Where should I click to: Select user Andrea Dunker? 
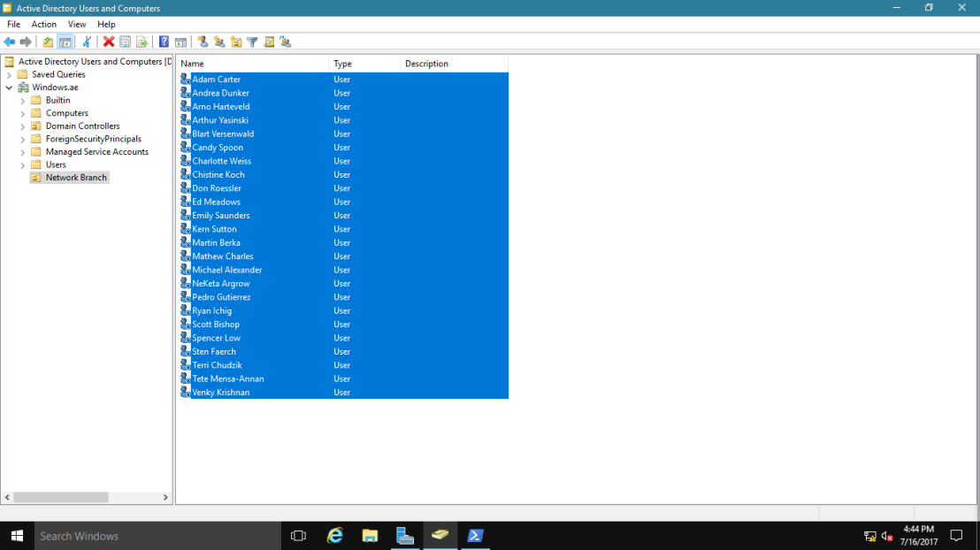220,93
